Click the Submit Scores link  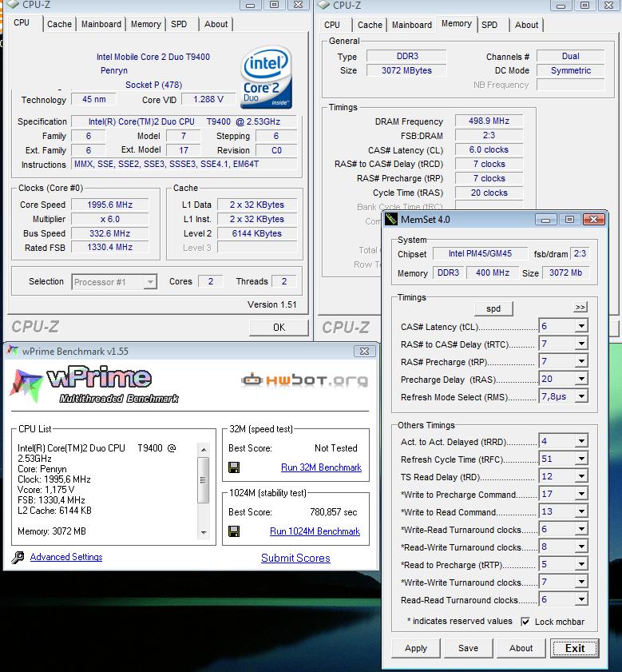[295, 558]
